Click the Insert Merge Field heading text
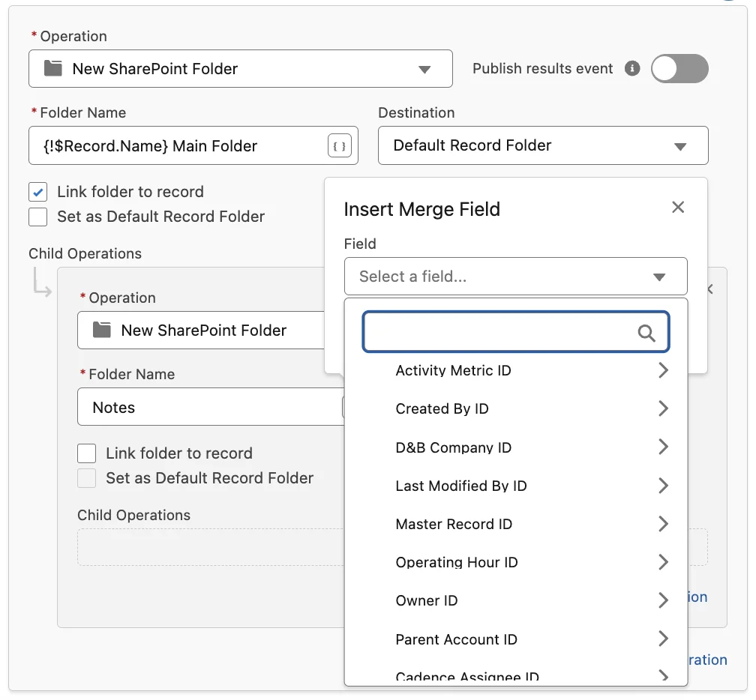Screen dimensions: 756x700 [x=421, y=210]
